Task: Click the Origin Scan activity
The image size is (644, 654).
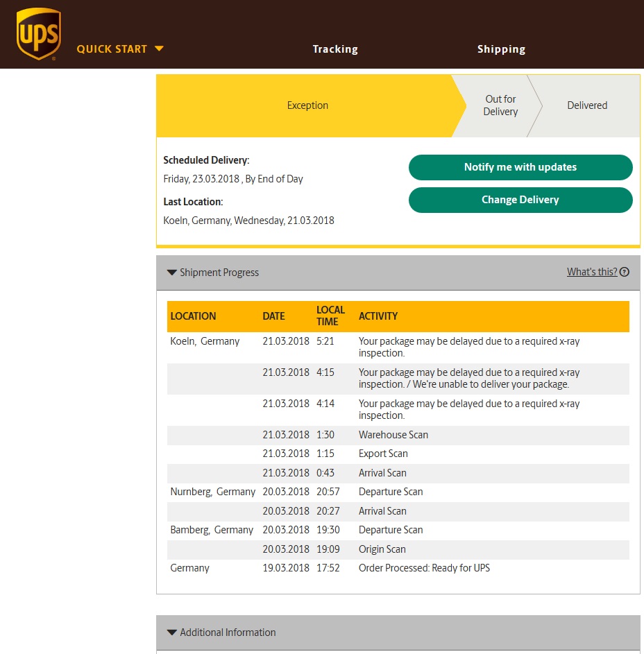Action: (382, 549)
